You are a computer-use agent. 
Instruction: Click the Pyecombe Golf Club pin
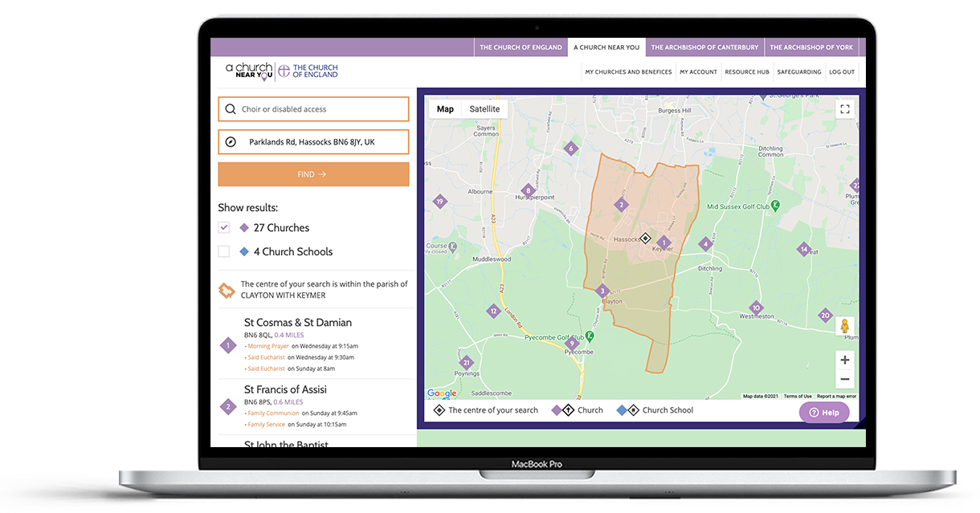click(x=590, y=335)
